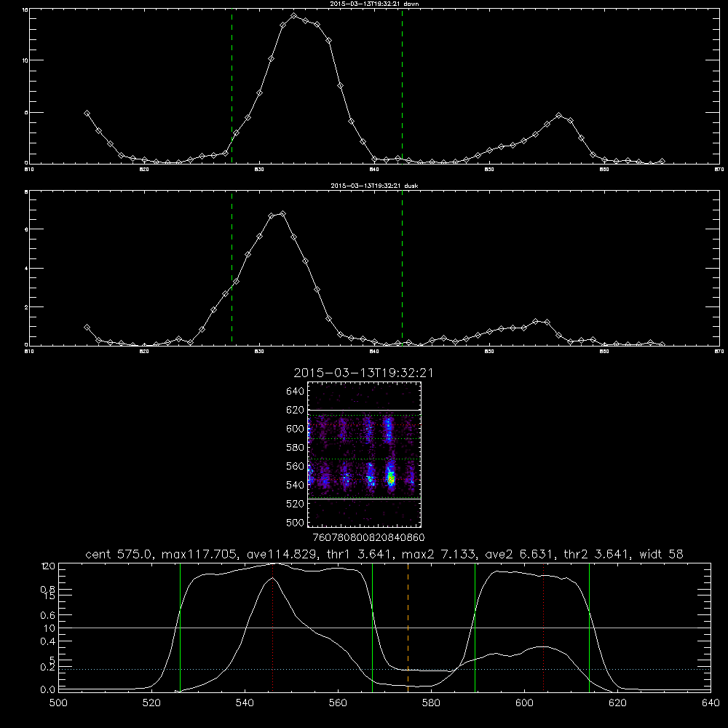
Task: Click the brightest yellow hotspot in the heatmap
Action: 391,478
